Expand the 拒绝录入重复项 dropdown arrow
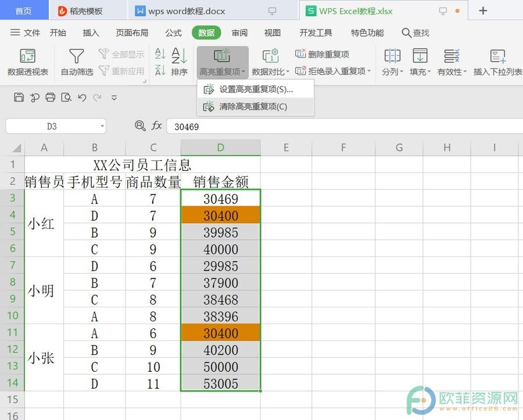This screenshot has height=420, width=523. (x=369, y=71)
